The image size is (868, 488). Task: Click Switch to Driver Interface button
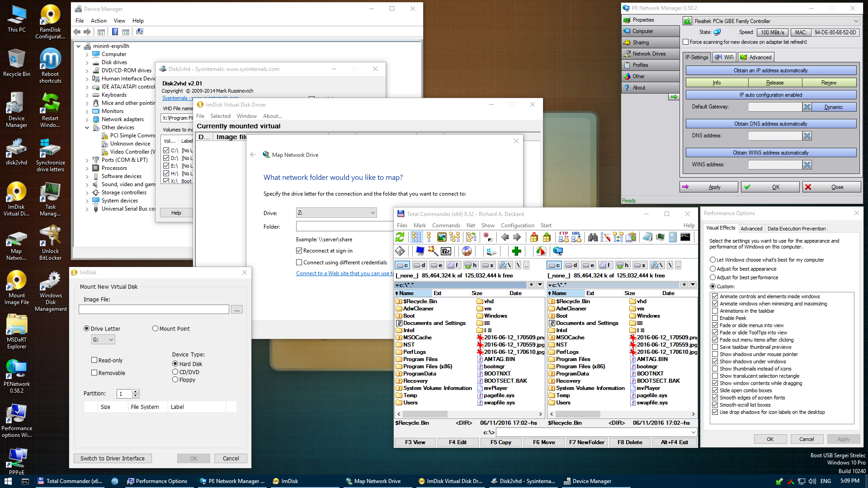[x=113, y=458]
